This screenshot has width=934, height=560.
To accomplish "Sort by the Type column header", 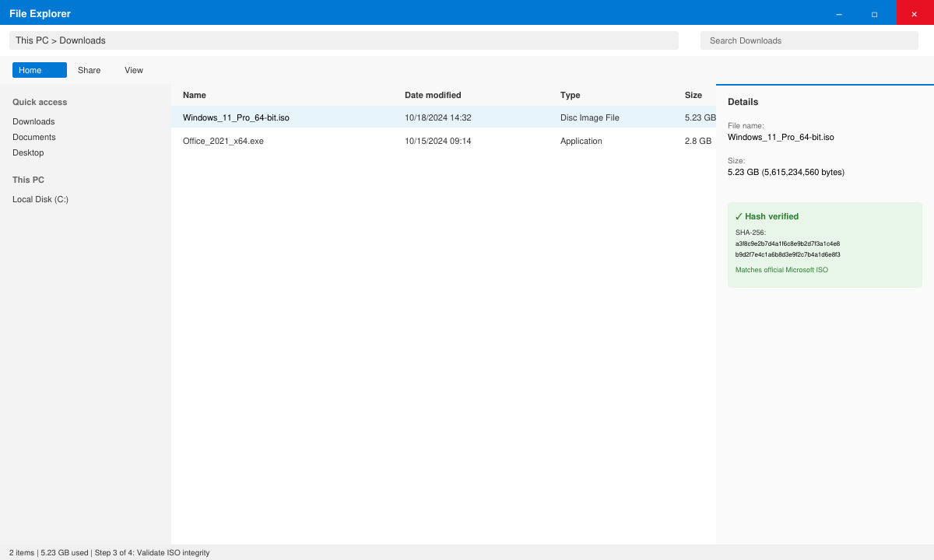I will tap(571, 95).
